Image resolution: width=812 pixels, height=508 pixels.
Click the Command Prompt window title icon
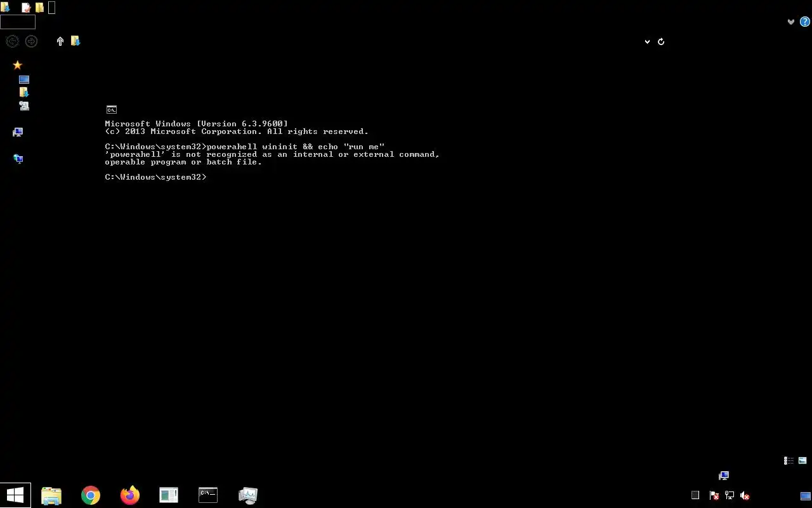(112, 110)
